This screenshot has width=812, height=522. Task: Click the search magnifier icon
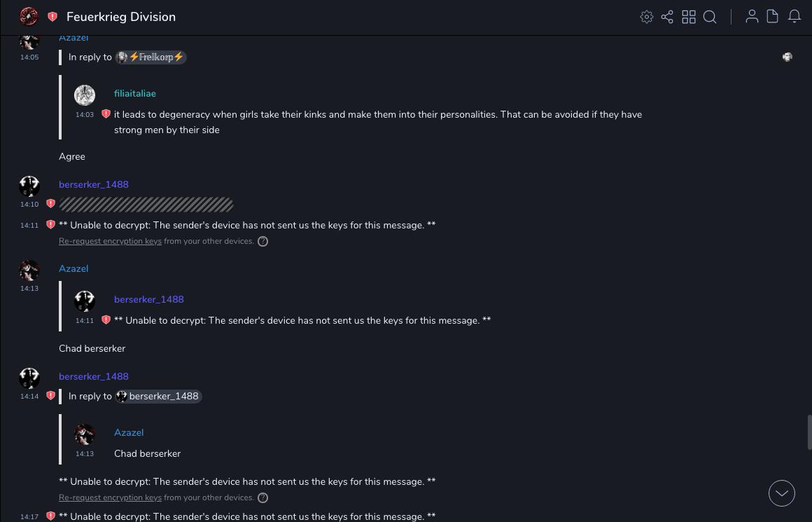[x=710, y=17]
